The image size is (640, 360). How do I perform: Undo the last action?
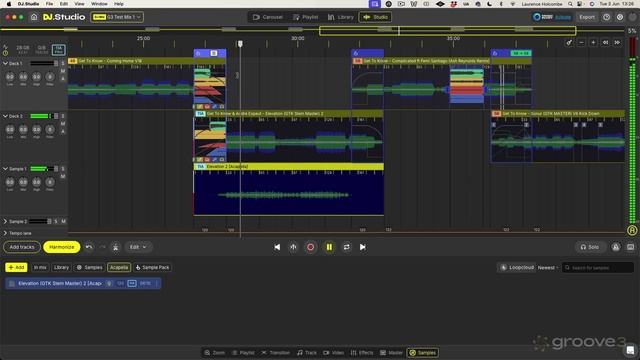tap(89, 247)
